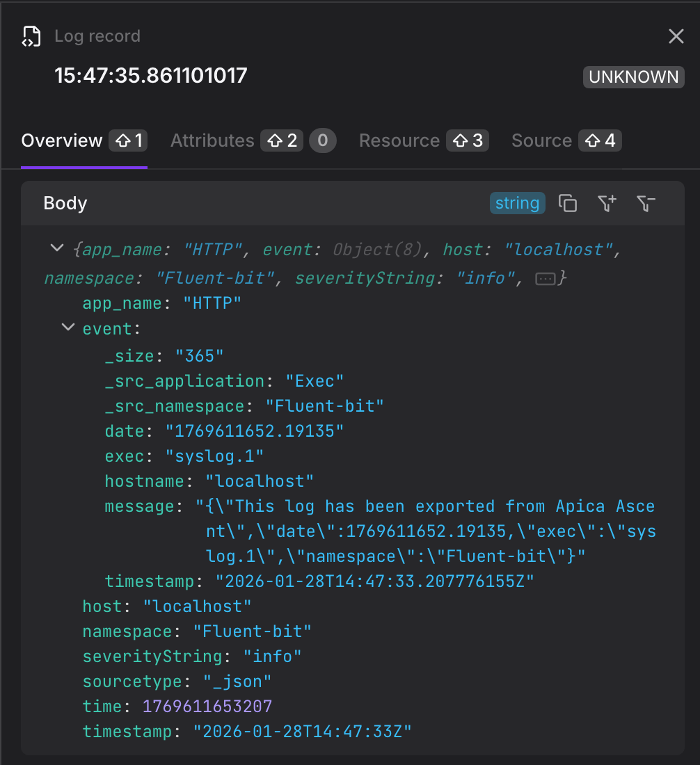Click the filter-include icon in Body header
This screenshot has height=765, width=700.
point(607,203)
